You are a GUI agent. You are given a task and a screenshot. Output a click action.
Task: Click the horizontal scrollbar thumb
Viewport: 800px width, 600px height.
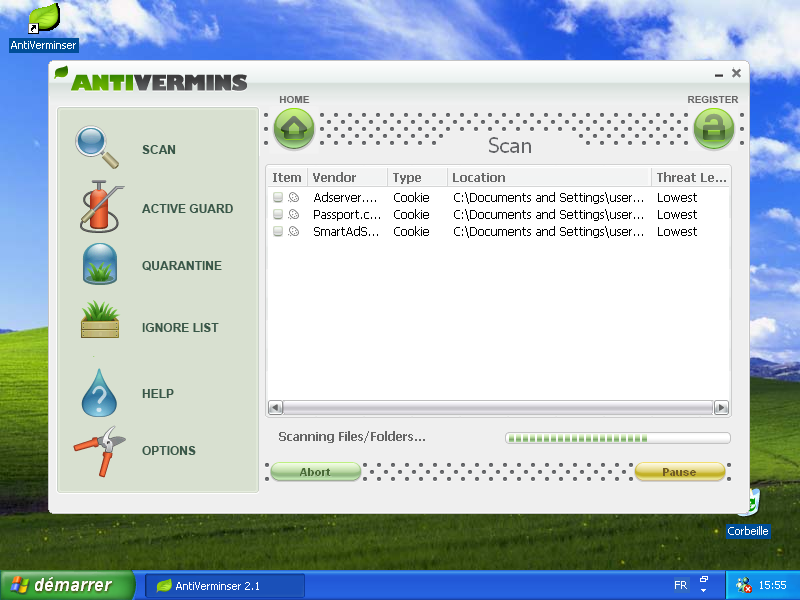pyautogui.click(x=498, y=408)
